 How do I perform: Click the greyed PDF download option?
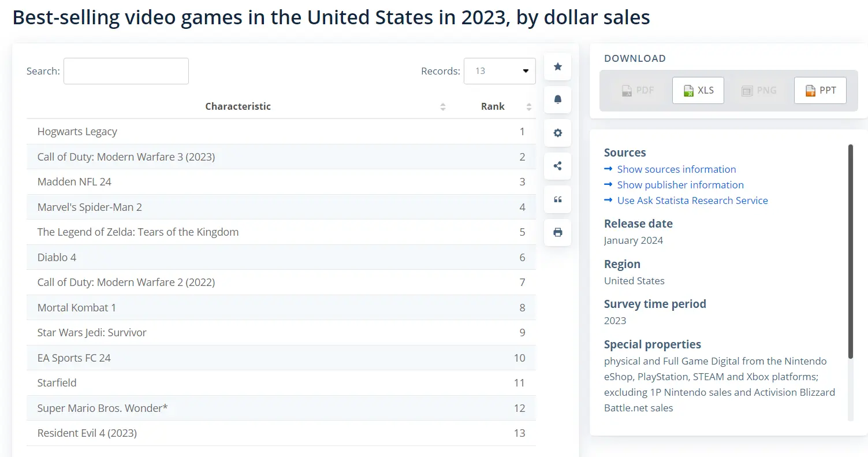pos(638,90)
